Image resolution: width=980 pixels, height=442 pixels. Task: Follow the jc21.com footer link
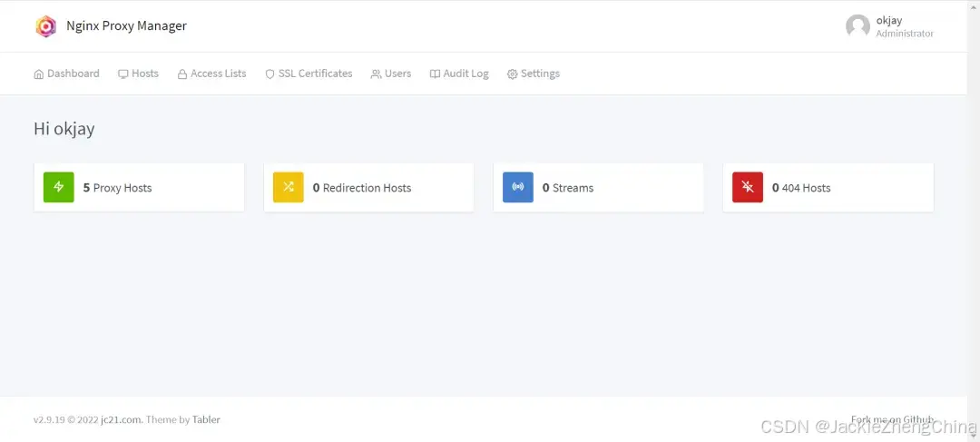122,420
